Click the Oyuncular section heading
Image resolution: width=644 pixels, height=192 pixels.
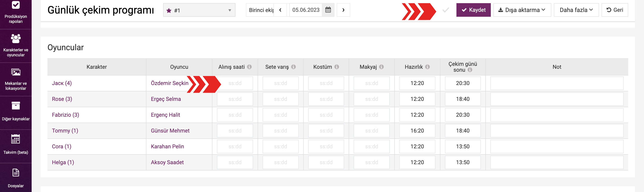pos(66,47)
